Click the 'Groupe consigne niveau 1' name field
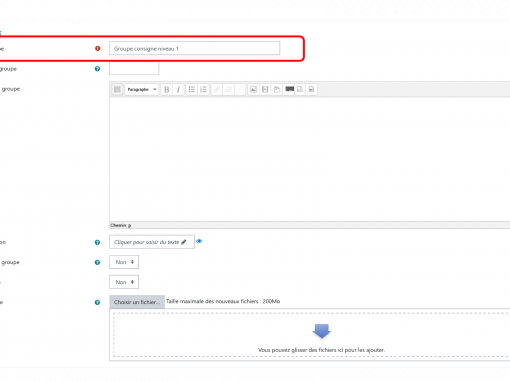 pos(195,48)
